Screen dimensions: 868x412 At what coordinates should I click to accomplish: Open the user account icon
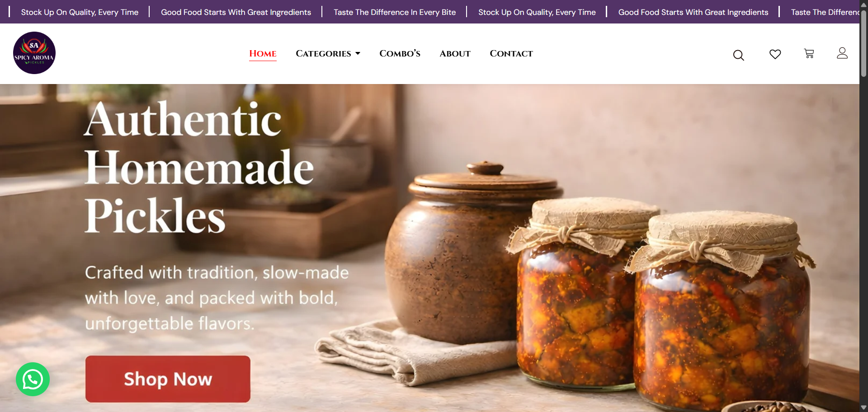coord(842,53)
